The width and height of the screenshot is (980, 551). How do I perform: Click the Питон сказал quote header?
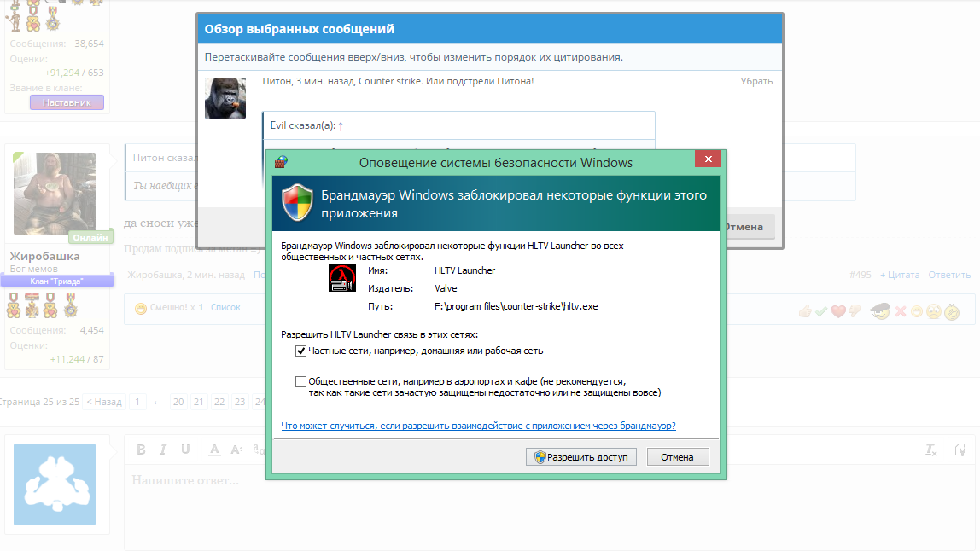click(165, 158)
